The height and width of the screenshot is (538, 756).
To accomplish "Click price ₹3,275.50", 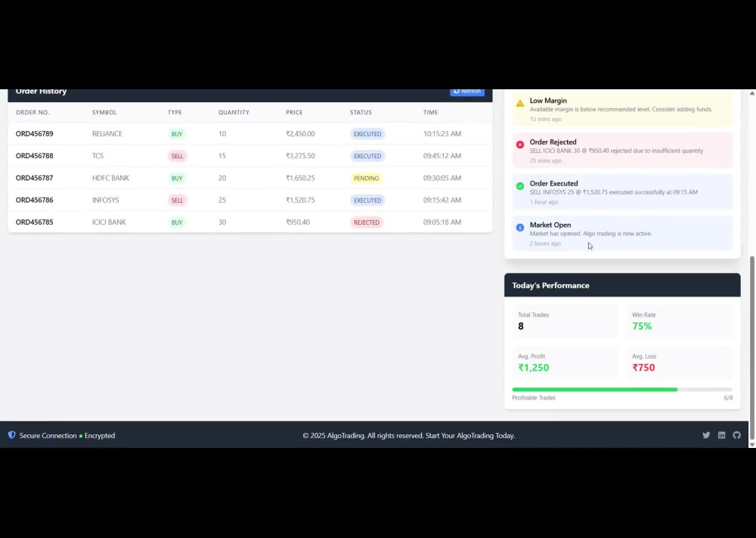I will tap(300, 156).
